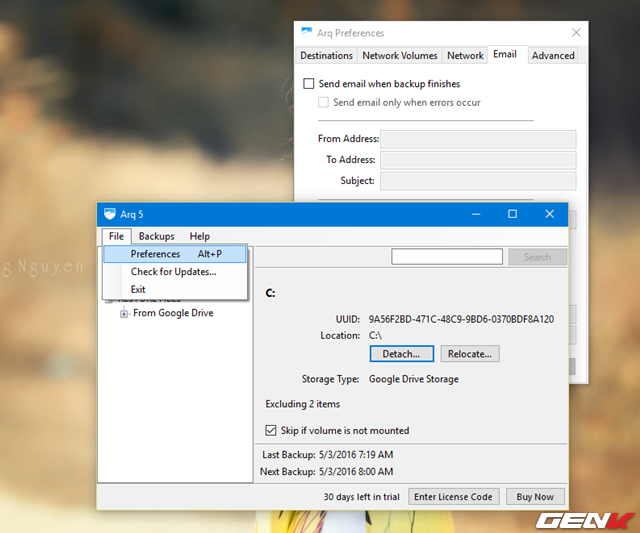Click the search text box in Arq 5

pyautogui.click(x=447, y=257)
